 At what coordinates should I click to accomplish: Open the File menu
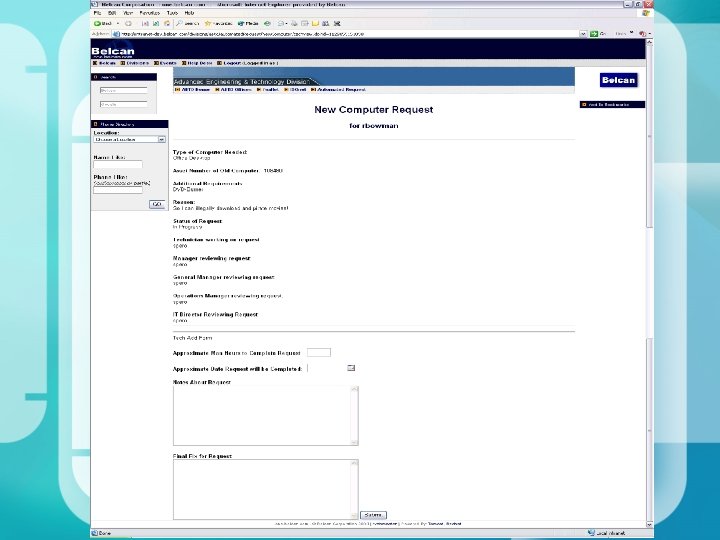point(97,13)
